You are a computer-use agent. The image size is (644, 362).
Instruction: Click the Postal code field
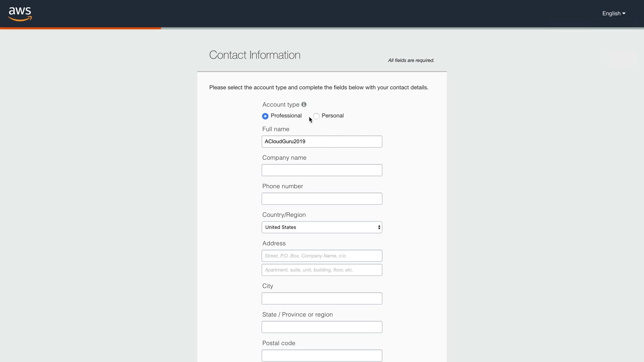(322, 356)
